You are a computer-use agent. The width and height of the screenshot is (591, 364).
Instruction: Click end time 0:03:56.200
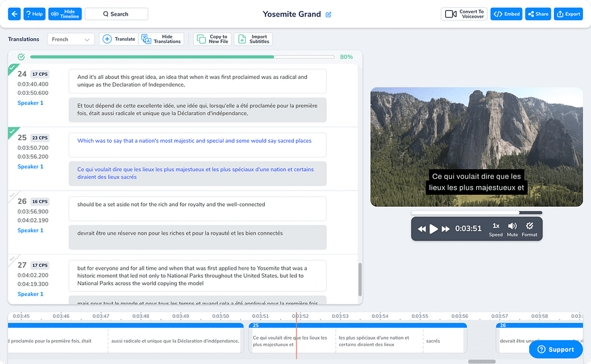click(33, 156)
